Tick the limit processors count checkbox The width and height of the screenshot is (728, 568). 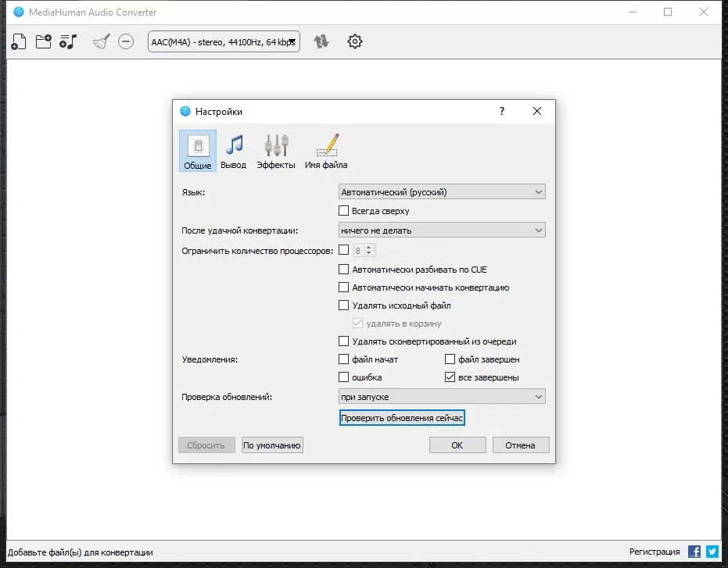coord(343,250)
